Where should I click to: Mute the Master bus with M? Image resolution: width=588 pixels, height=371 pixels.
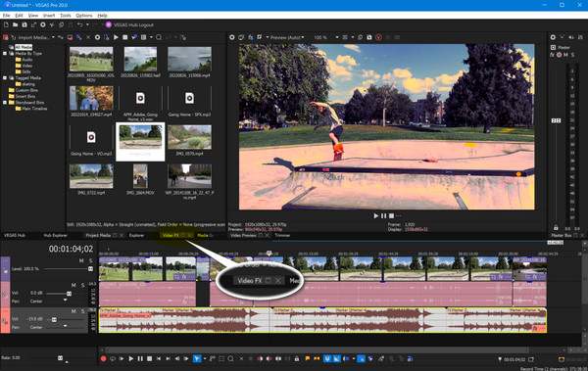[x=565, y=55]
